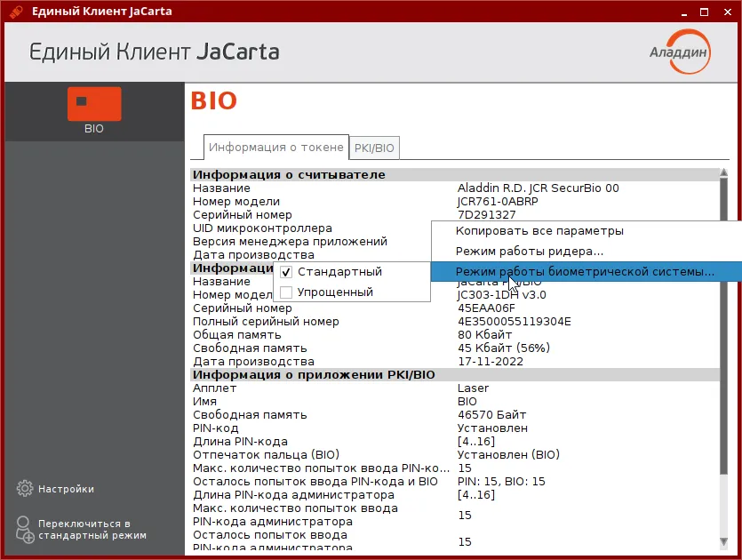Click total memory value 80 Кбайт
This screenshot has width=742, height=560.
484,335
